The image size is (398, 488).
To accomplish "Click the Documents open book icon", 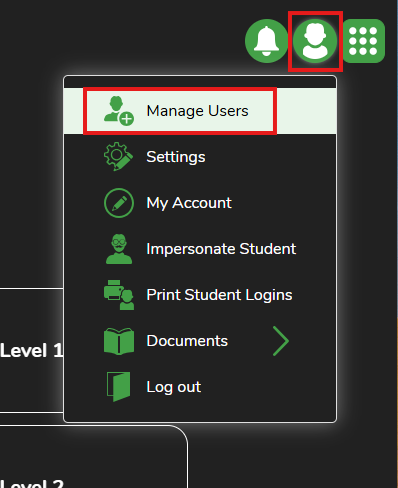I will [119, 341].
